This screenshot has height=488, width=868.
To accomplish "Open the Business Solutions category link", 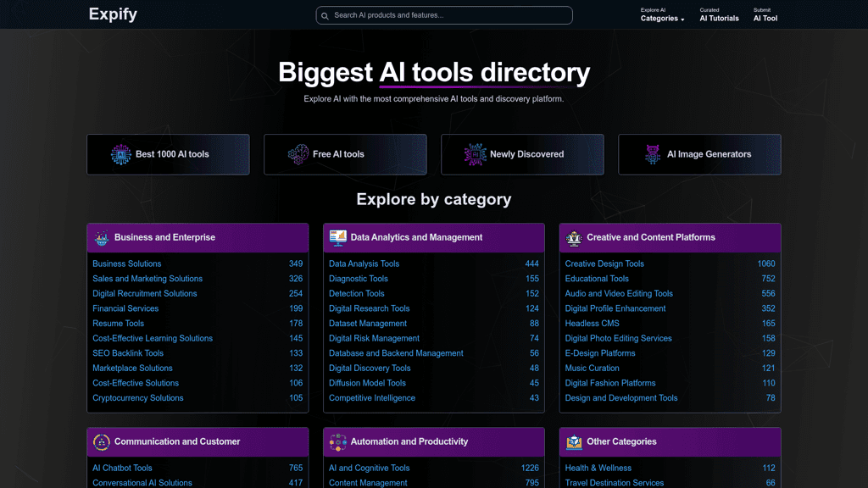I will pos(127,263).
